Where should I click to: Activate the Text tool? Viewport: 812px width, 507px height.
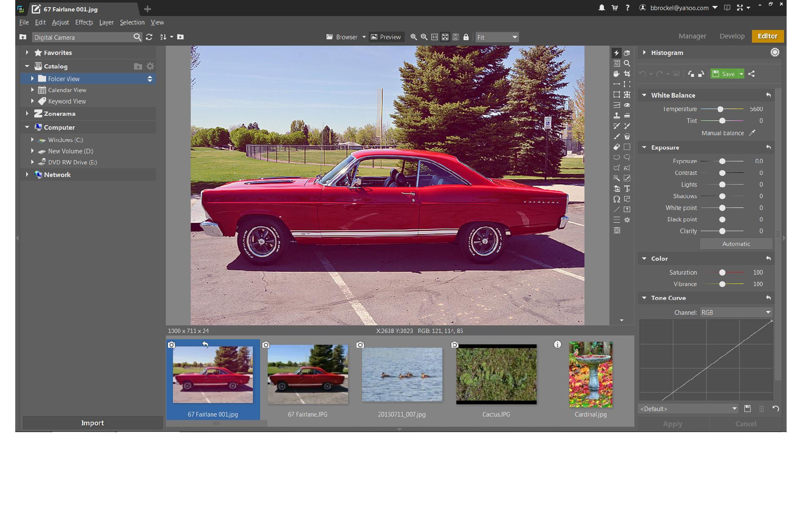(627, 189)
